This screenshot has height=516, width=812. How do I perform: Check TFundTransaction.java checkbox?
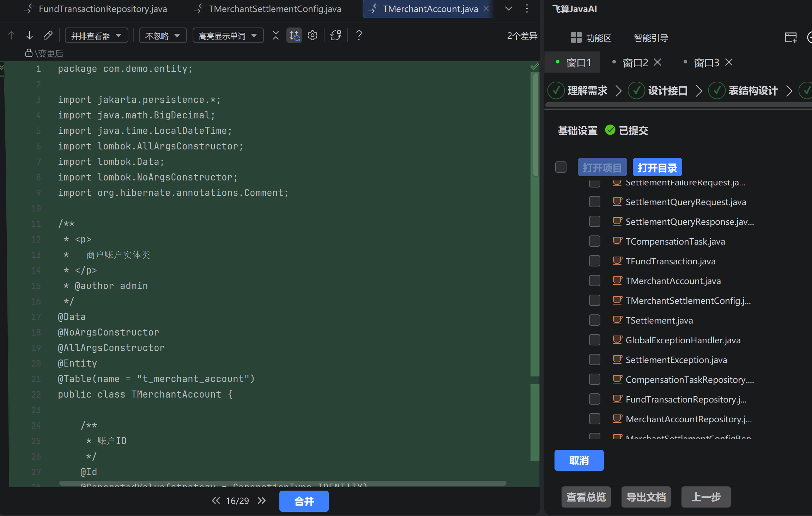pyautogui.click(x=595, y=261)
